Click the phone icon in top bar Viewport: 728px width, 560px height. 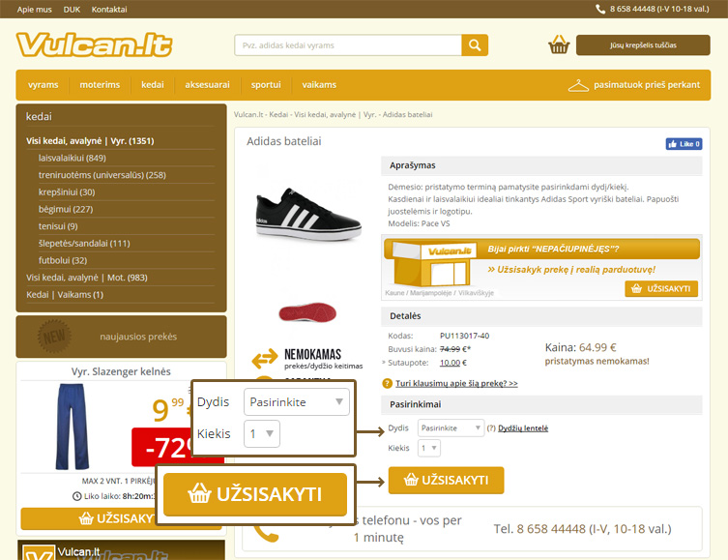tap(600, 9)
